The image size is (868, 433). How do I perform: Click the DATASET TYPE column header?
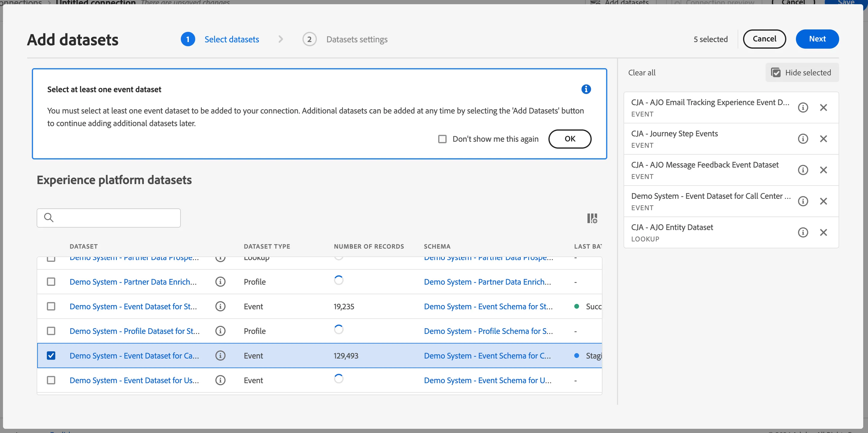[x=267, y=246]
